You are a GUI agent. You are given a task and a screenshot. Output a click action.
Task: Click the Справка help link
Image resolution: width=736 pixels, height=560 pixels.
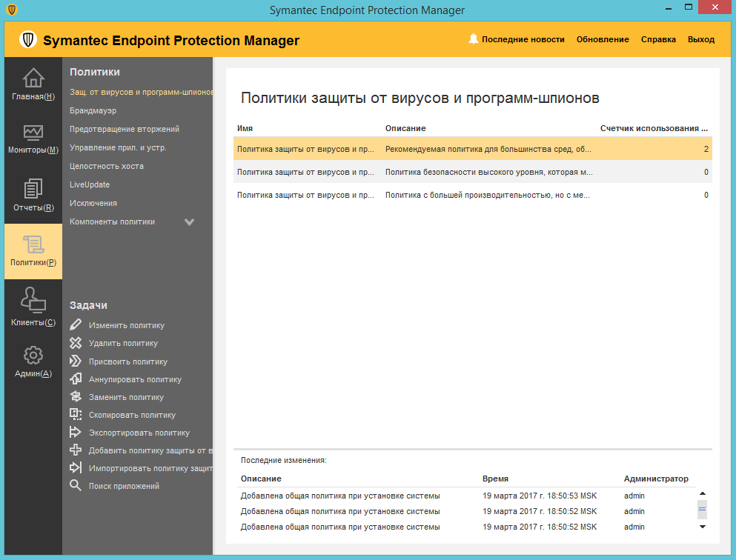point(658,39)
